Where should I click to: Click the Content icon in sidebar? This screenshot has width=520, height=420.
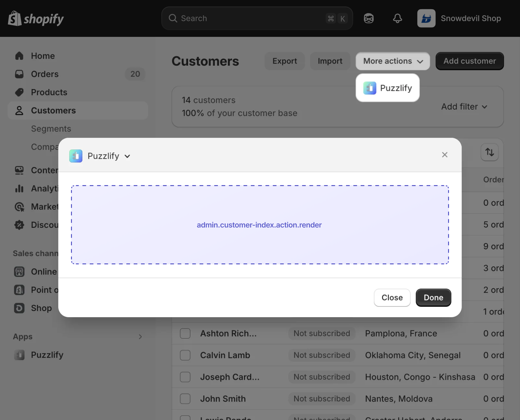19,170
